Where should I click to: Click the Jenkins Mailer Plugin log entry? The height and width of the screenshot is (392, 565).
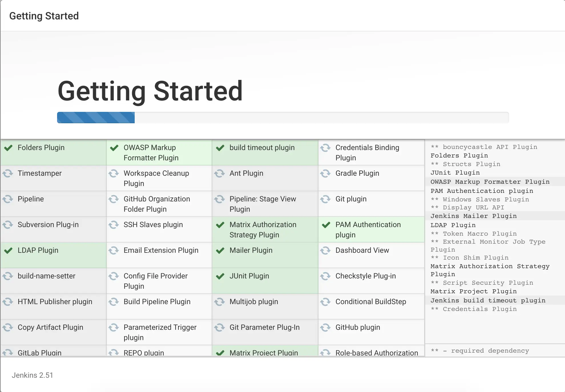click(473, 216)
